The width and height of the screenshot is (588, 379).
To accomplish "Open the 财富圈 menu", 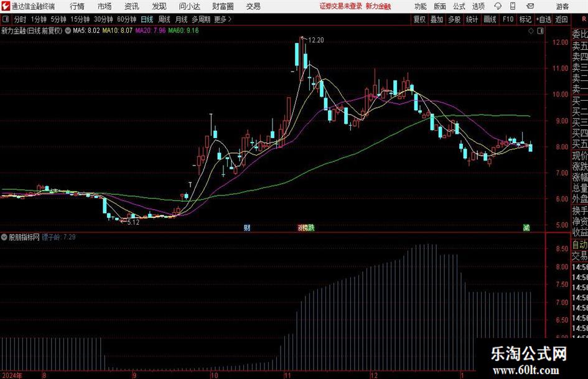I will [223, 6].
